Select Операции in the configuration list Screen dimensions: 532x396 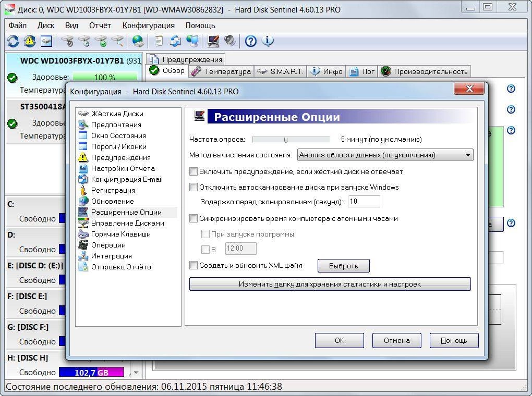pyautogui.click(x=108, y=245)
